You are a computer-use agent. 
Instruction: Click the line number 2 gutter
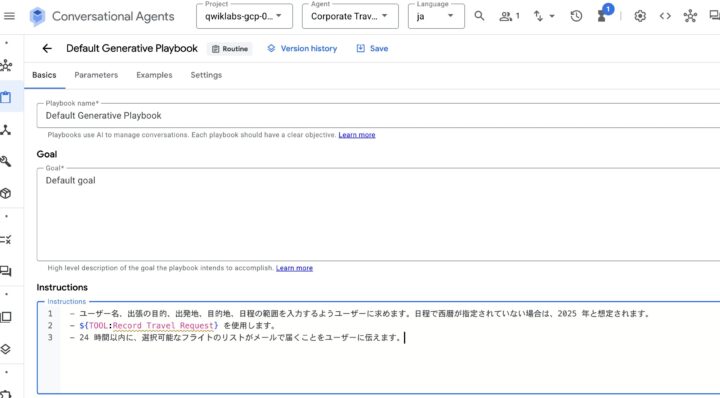point(50,325)
